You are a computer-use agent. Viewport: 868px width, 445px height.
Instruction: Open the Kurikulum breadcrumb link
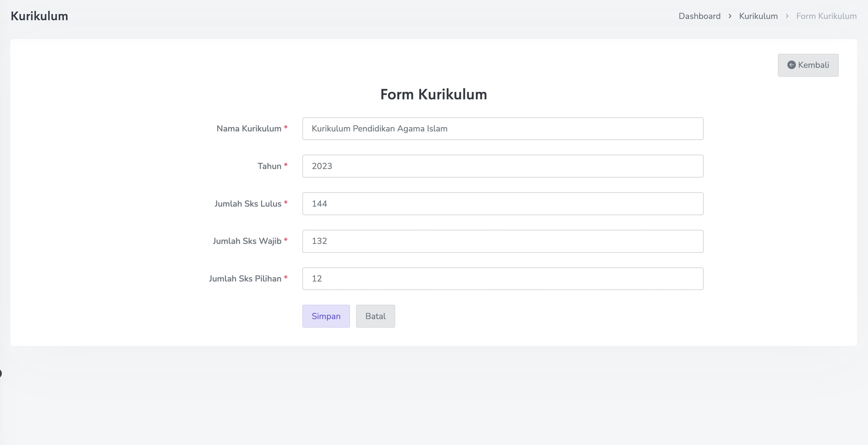(758, 16)
